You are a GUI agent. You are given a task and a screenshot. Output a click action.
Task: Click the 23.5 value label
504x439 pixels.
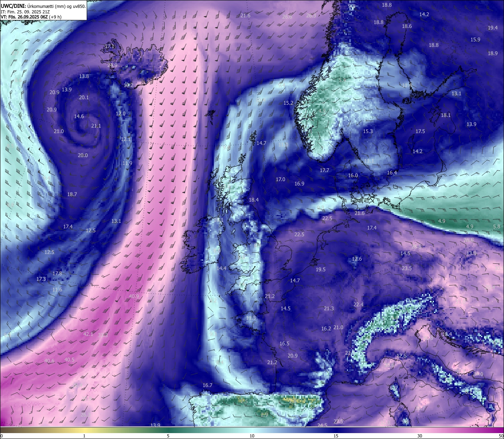[407, 268]
